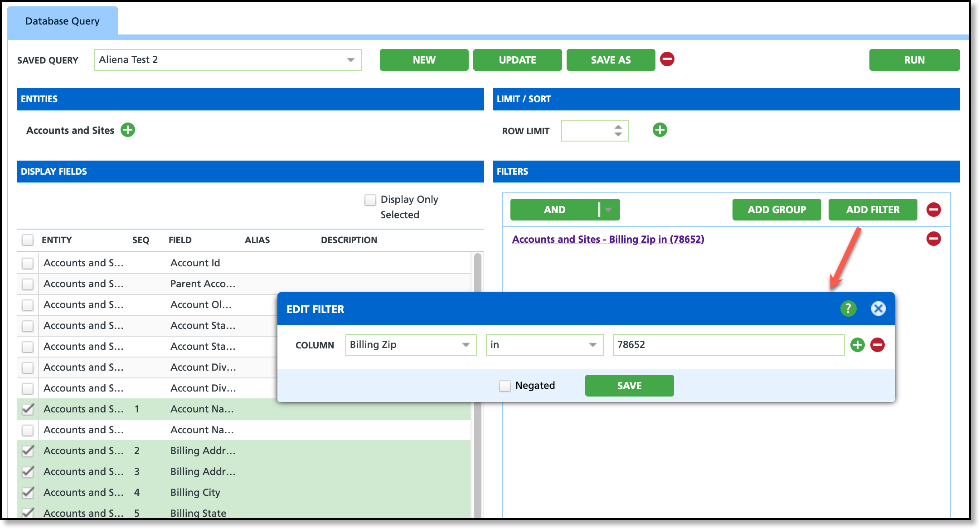Open the 'in' operator dropdown
The width and height of the screenshot is (980, 529).
pos(592,345)
